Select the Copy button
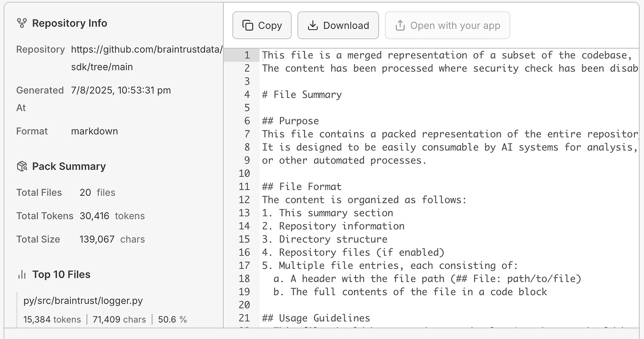The height and width of the screenshot is (339, 644). point(262,25)
